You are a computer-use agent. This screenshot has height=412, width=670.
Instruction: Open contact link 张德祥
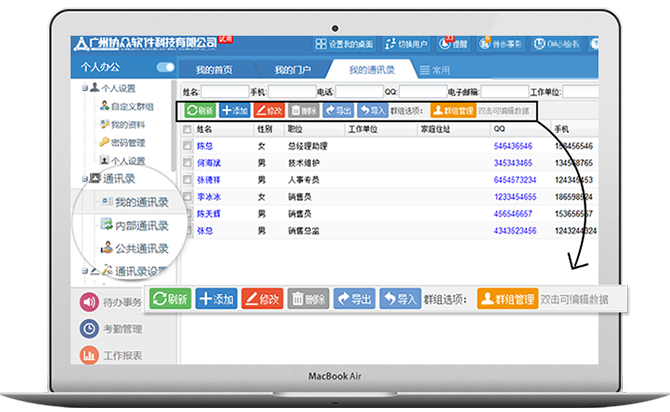pyautogui.click(x=209, y=180)
